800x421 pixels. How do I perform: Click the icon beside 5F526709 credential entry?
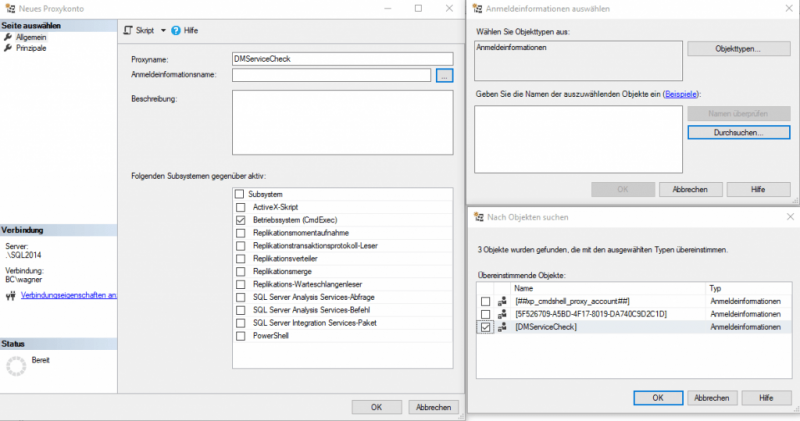[x=501, y=314]
